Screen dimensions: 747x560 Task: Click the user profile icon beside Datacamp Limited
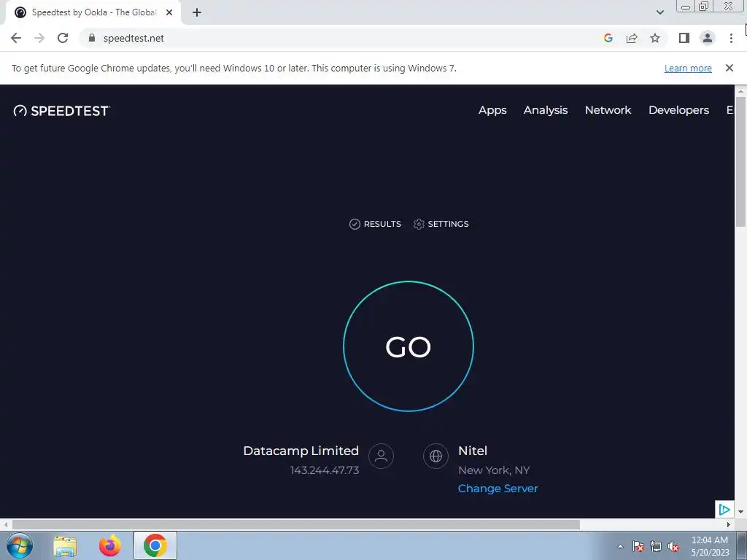[381, 456]
